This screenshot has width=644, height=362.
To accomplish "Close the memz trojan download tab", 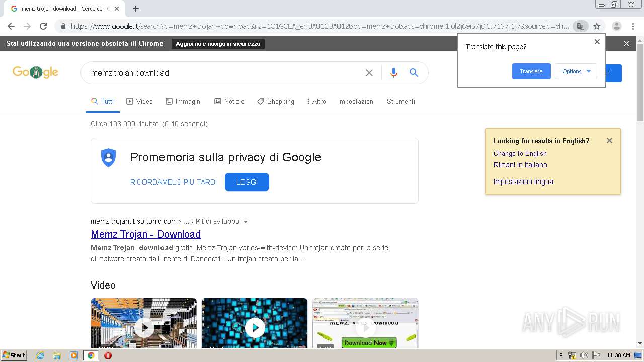I will click(117, 9).
